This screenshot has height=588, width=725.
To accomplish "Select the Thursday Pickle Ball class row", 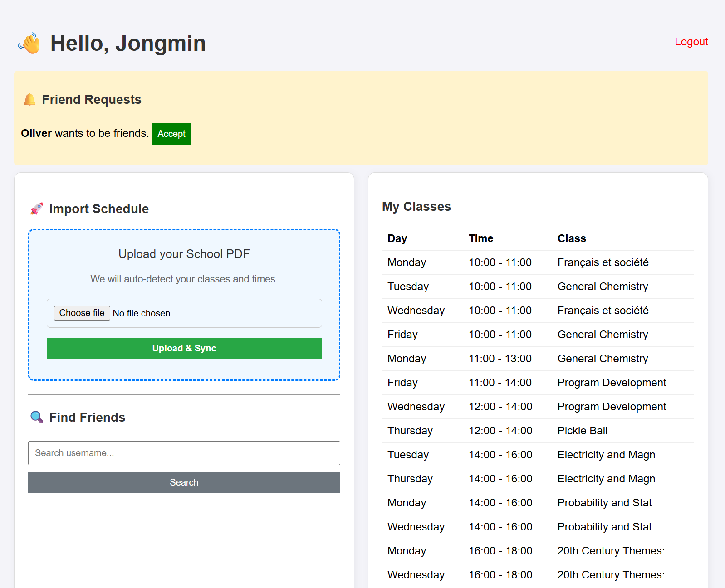I will coord(538,431).
